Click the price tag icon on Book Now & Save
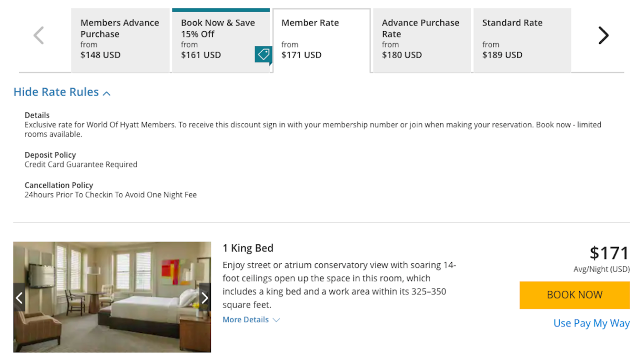The image size is (640, 364). tap(263, 54)
